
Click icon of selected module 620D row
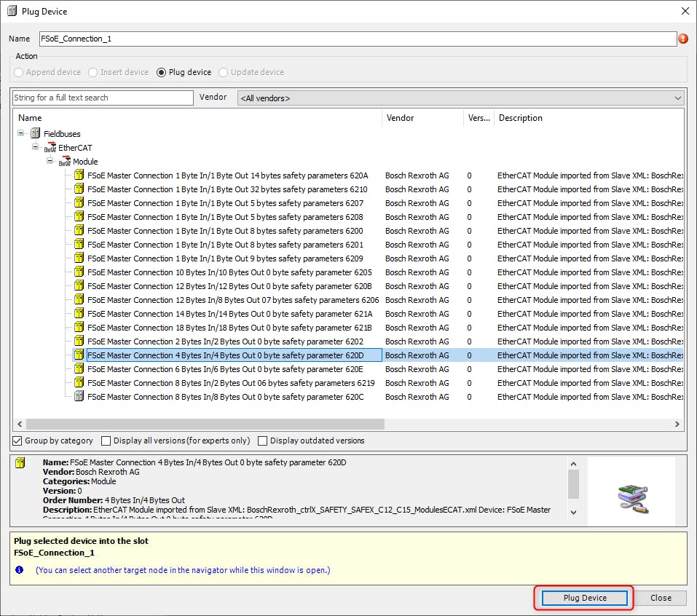click(79, 354)
